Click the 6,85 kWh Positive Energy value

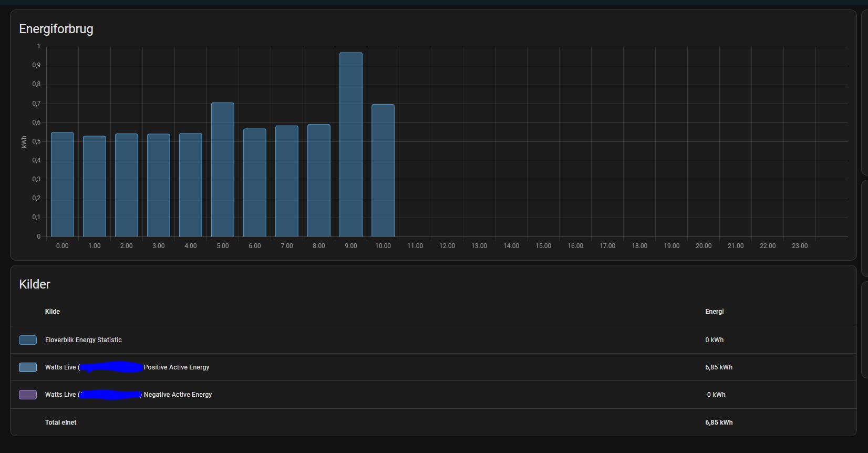click(x=718, y=367)
